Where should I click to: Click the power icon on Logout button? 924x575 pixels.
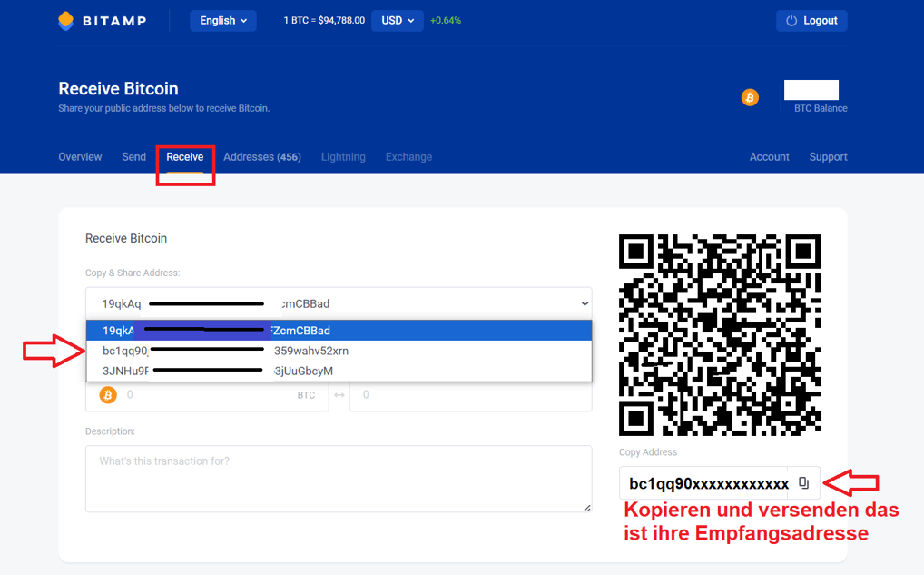(x=791, y=21)
